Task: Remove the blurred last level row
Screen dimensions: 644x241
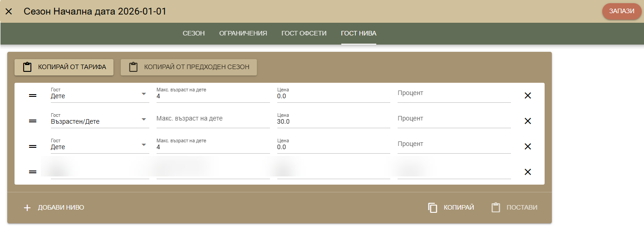Action: tap(528, 172)
